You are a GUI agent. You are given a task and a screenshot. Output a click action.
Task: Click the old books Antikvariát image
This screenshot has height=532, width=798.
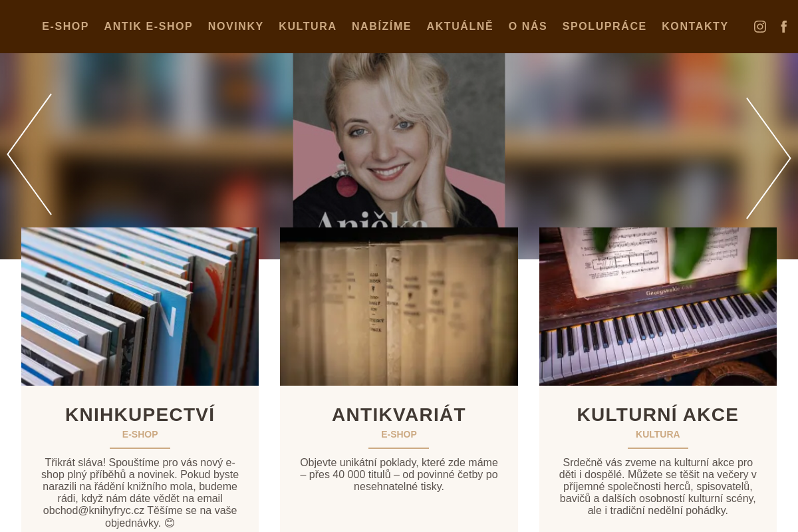399,307
